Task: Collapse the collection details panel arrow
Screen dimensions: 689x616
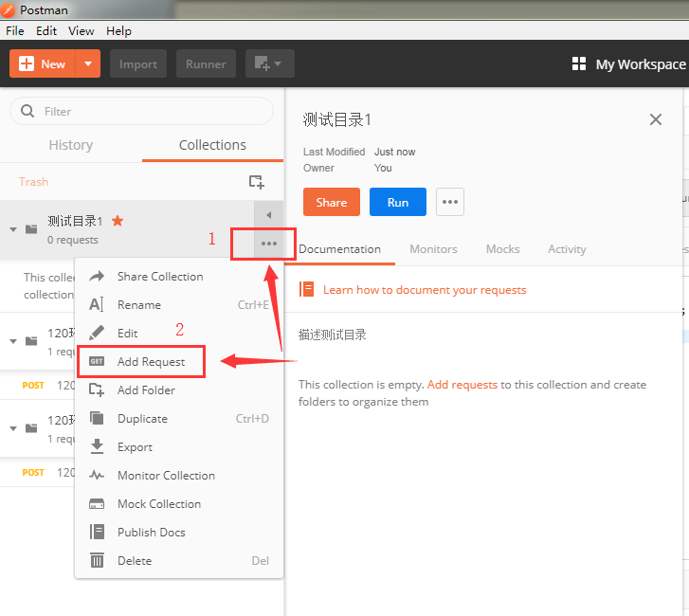Action: (x=268, y=215)
